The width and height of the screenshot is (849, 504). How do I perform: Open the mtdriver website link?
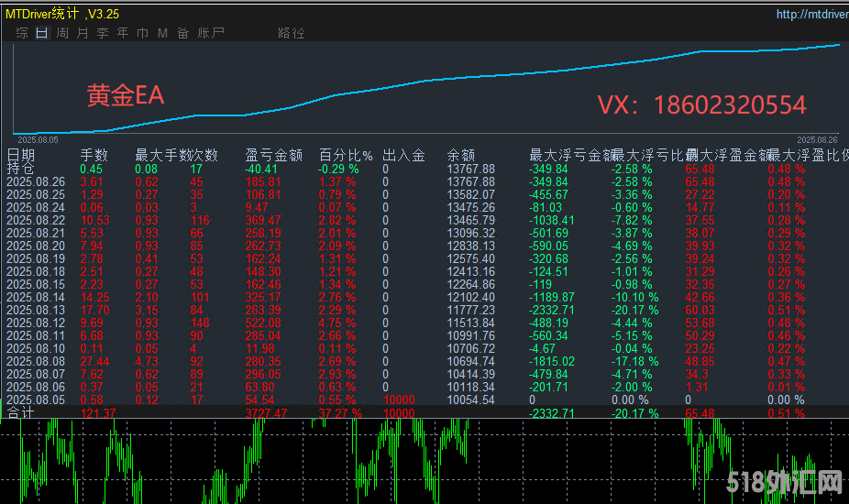click(x=811, y=14)
